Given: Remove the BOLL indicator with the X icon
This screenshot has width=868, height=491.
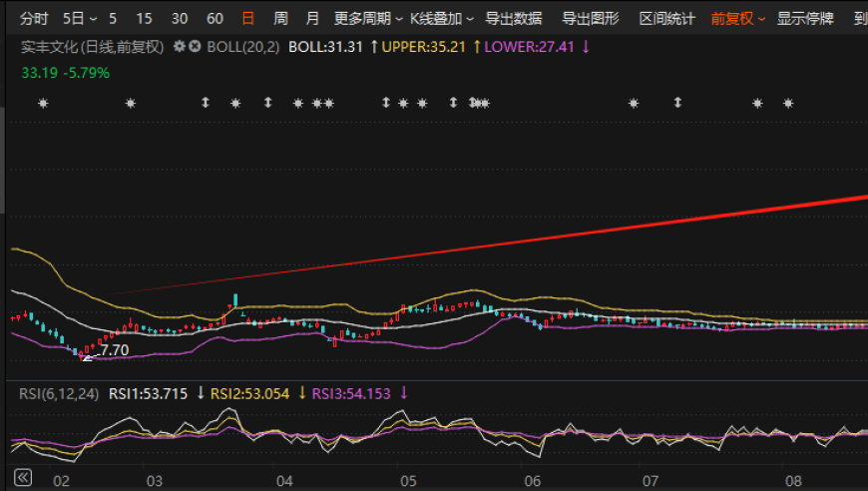Looking at the screenshot, I should click(x=195, y=47).
